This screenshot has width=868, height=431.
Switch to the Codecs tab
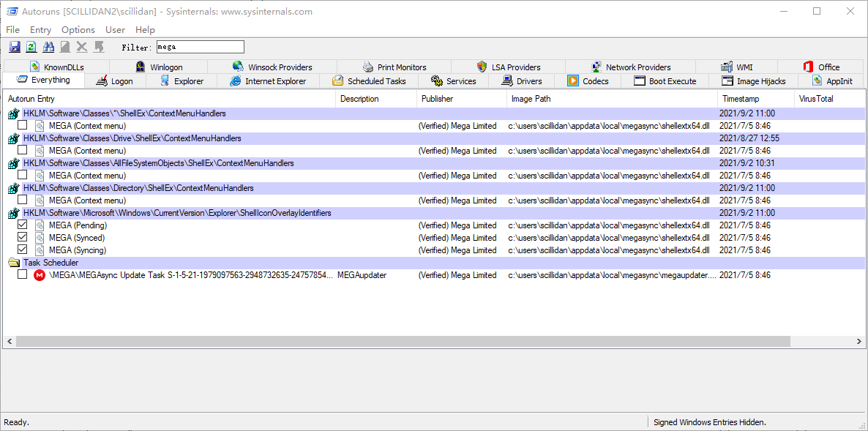588,81
